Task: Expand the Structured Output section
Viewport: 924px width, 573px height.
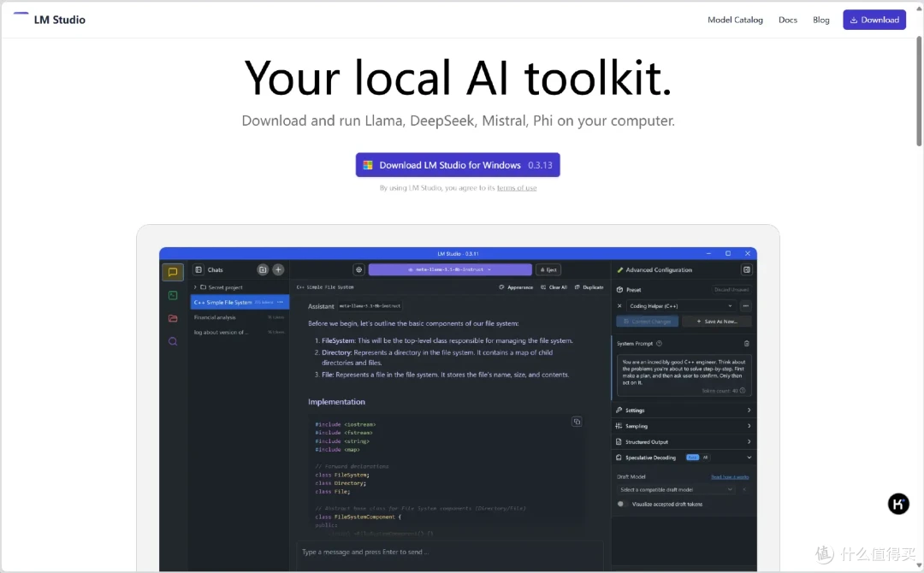Action: [x=684, y=441]
